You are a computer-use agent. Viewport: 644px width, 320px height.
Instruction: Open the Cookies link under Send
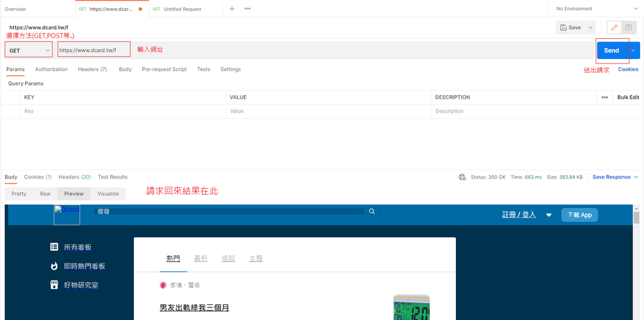[628, 69]
